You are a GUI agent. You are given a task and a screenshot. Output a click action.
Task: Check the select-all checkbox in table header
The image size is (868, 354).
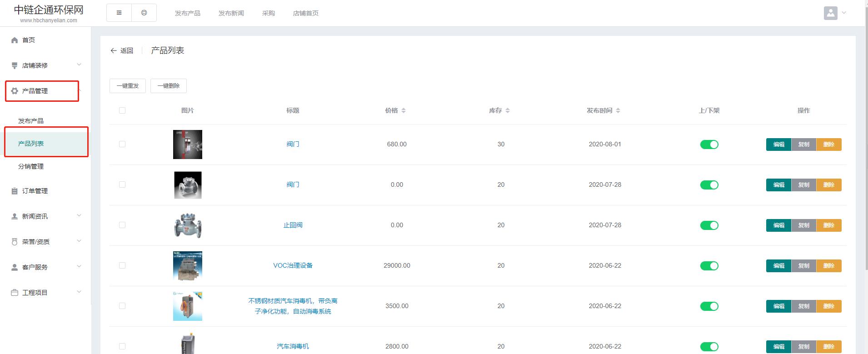122,110
